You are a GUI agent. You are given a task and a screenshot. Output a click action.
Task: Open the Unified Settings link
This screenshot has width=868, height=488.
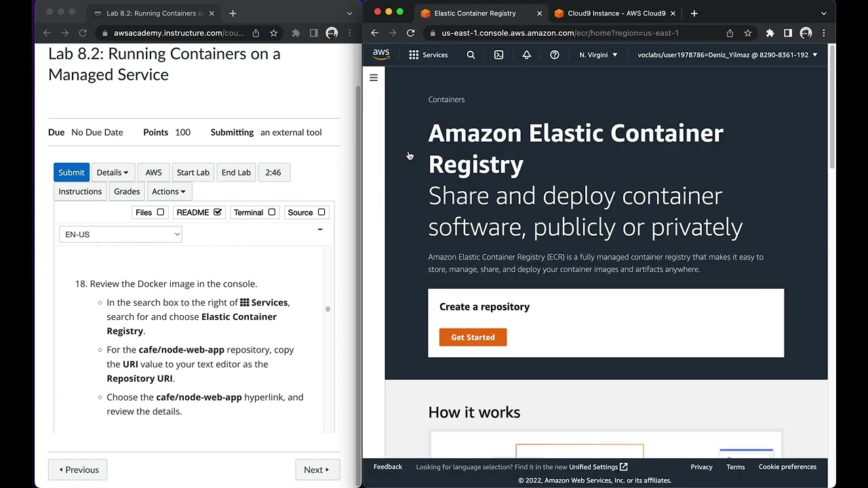[598, 467]
